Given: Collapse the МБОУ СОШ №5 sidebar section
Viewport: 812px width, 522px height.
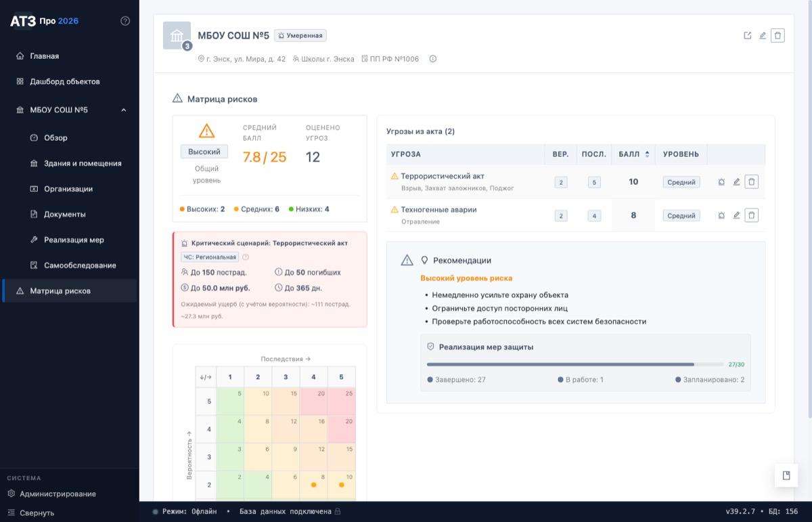Looking at the screenshot, I should coord(124,110).
